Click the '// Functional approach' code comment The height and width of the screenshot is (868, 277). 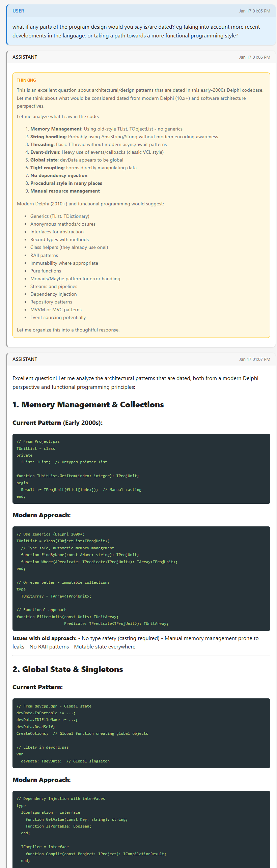(41, 610)
